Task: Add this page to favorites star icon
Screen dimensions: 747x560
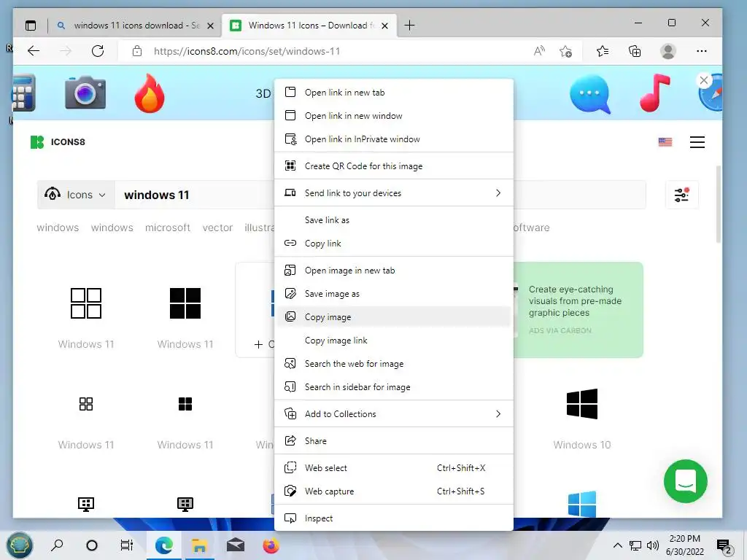Action: (x=565, y=51)
